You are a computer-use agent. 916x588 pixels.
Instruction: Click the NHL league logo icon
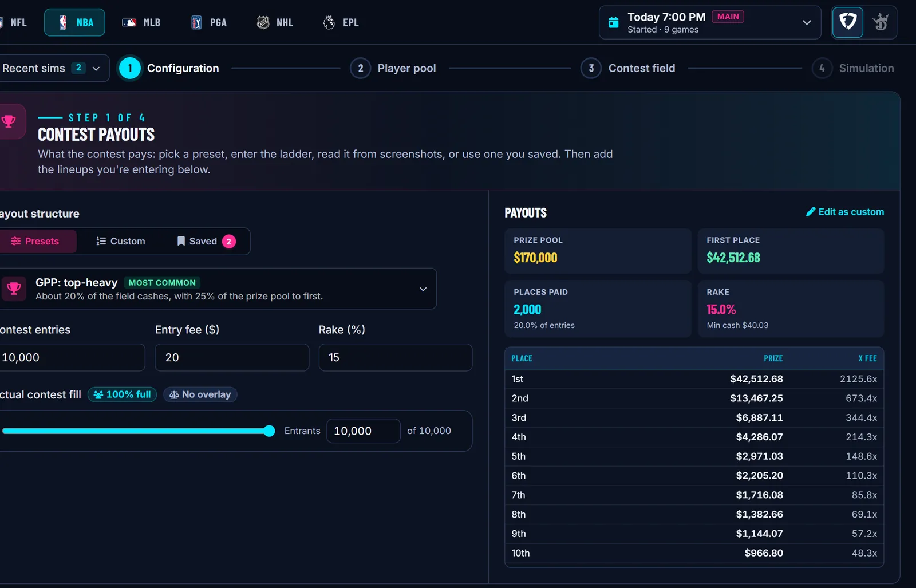click(x=263, y=22)
